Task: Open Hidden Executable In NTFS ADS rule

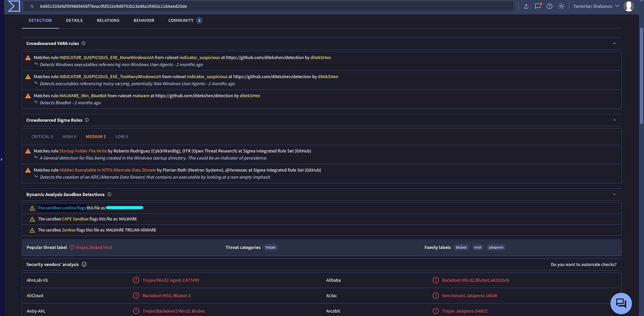Action: tap(107, 170)
